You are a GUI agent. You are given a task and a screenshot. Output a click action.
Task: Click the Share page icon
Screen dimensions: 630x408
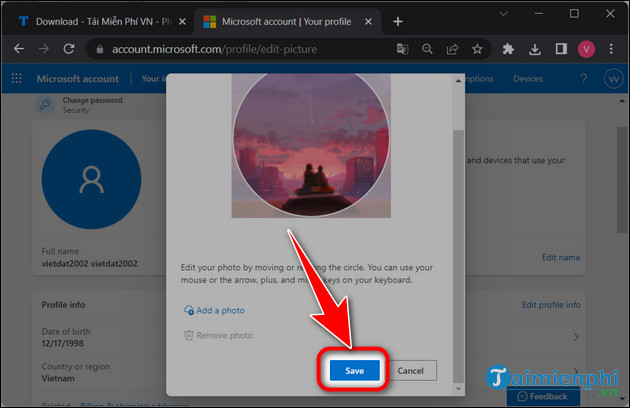(452, 49)
